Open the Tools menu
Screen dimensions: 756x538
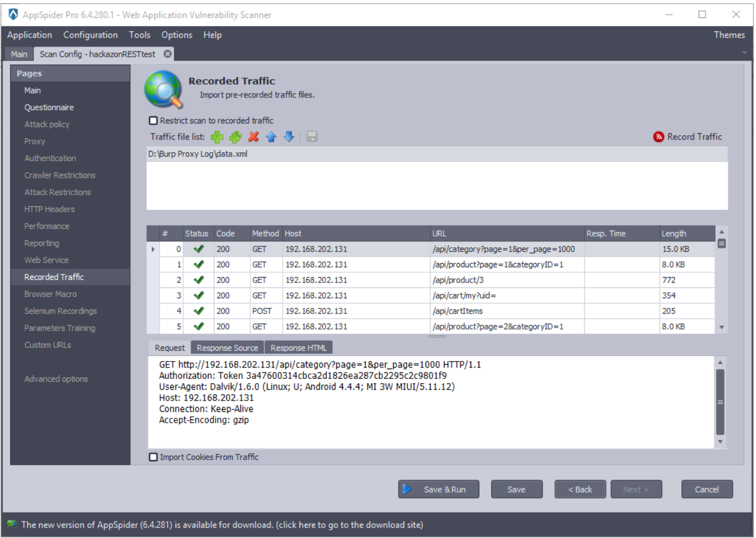click(140, 35)
